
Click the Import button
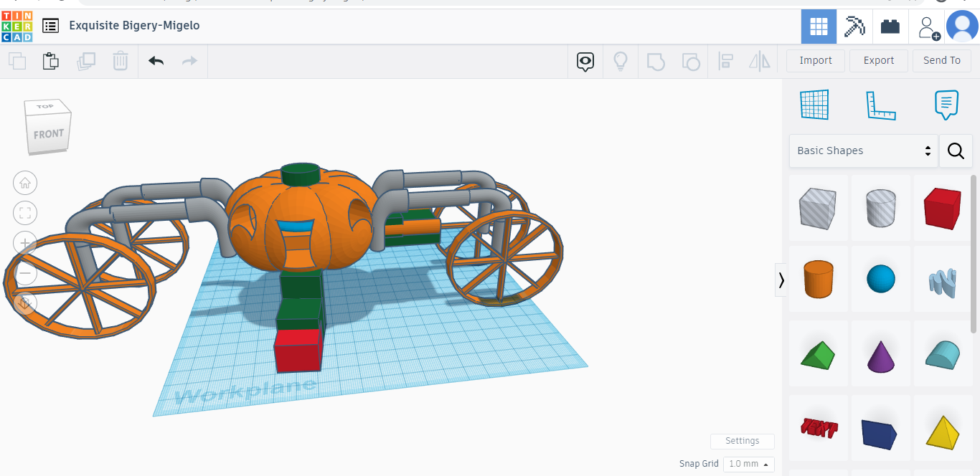(815, 60)
